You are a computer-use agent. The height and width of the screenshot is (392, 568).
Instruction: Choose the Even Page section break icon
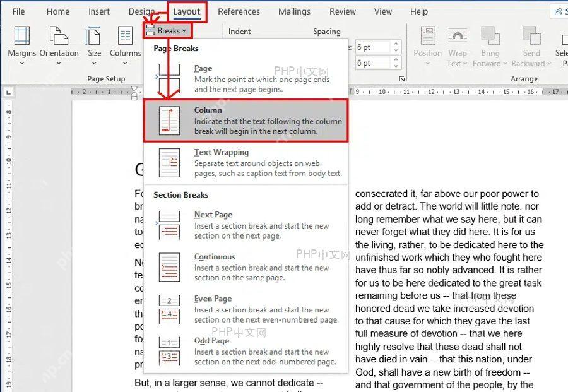coord(169,309)
